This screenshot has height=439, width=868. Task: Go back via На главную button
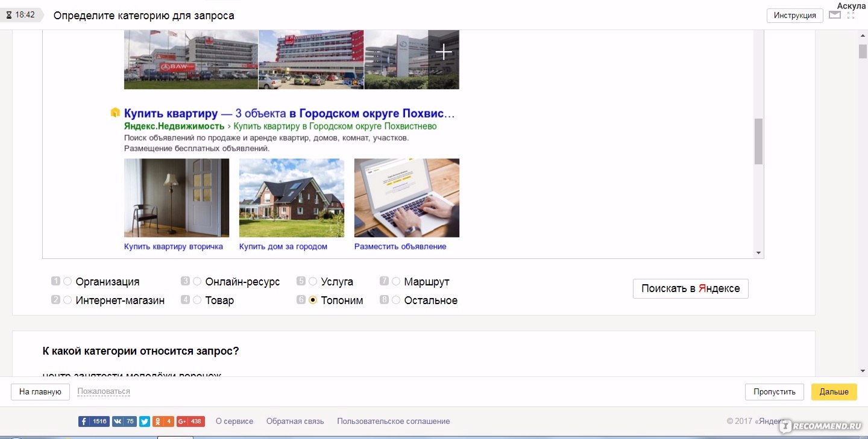40,392
